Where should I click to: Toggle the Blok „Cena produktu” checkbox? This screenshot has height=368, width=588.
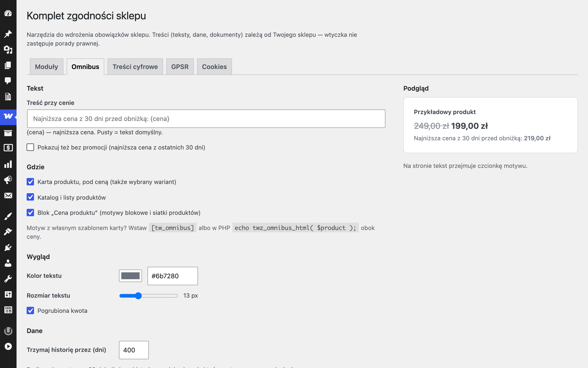pyautogui.click(x=30, y=213)
